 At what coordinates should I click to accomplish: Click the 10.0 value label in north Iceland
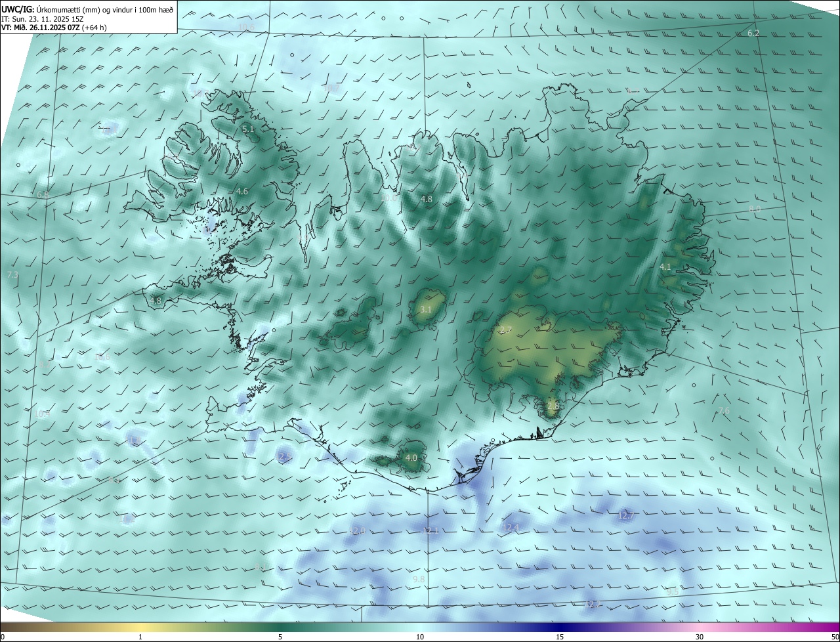click(388, 198)
